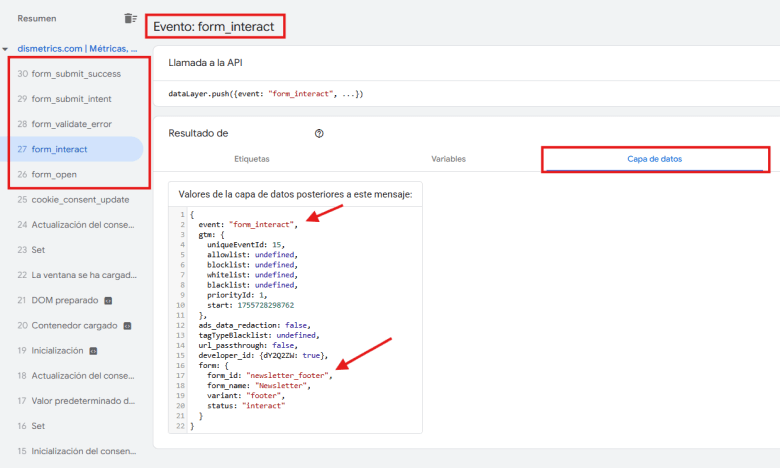Screen dimensions: 780x468
Task: Click the form_id: "newsletter_footer" line
Action: click(270, 375)
